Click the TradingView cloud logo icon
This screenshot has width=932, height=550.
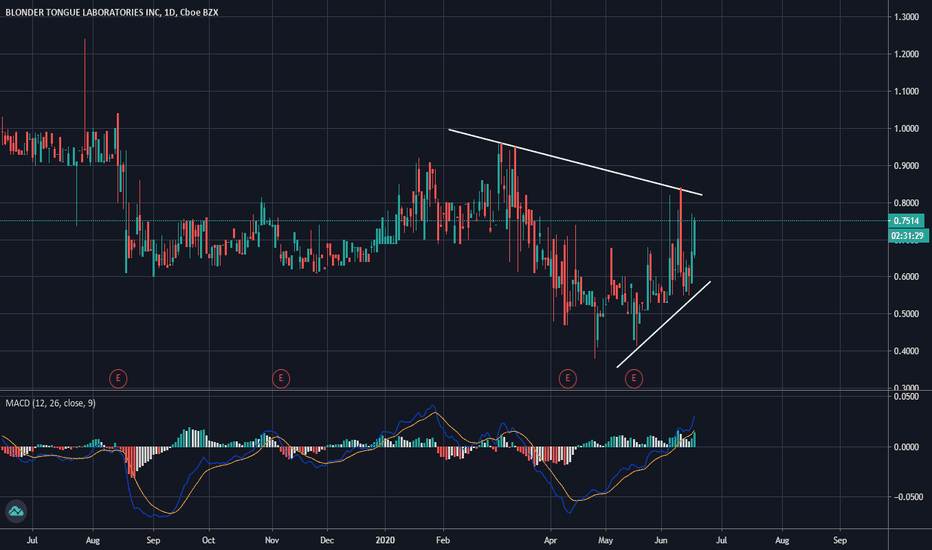(15, 511)
